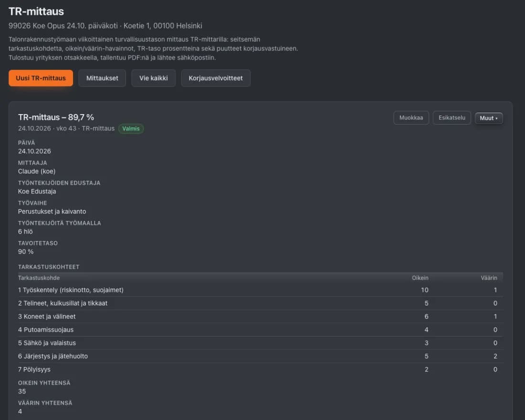
Task: Click the Väärin column header
Action: [489, 278]
